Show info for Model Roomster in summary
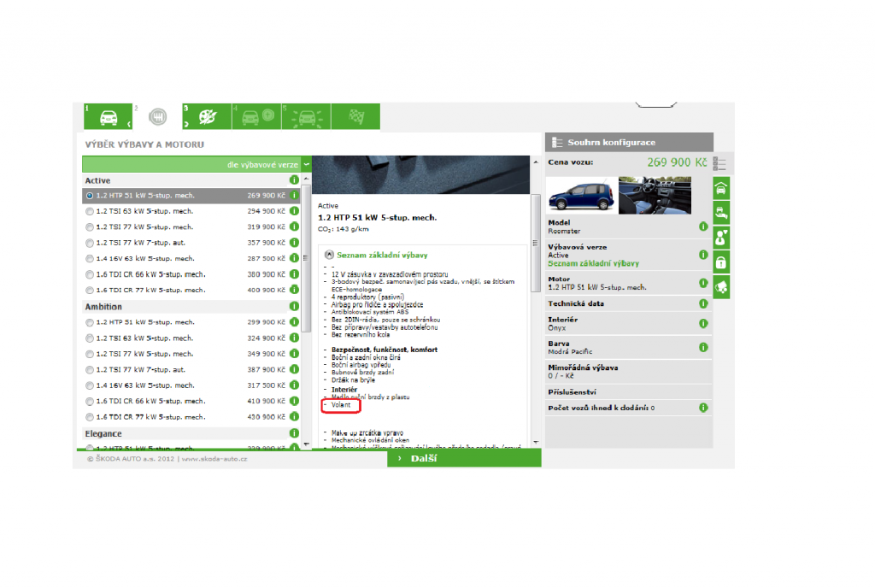This screenshot has height=588, width=875. [703, 226]
